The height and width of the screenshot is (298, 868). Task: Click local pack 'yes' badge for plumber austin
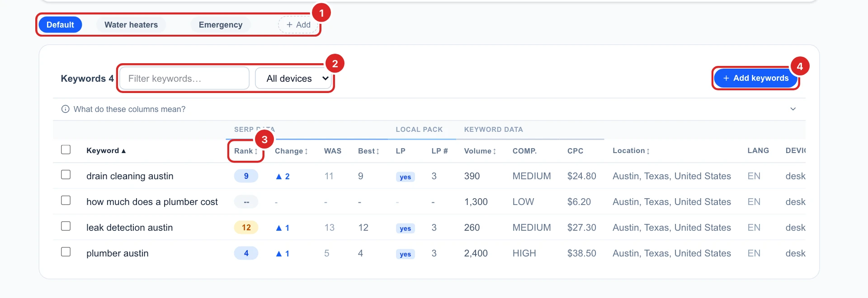[x=405, y=254]
